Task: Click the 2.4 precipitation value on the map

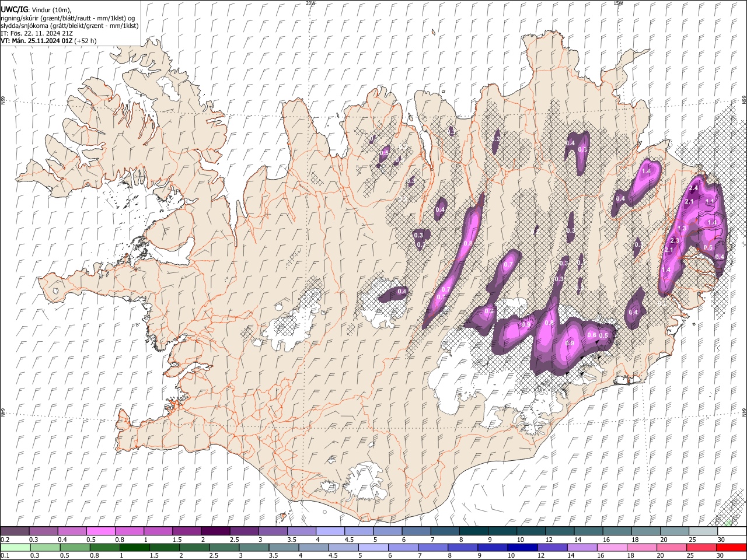Action: pyautogui.click(x=693, y=188)
